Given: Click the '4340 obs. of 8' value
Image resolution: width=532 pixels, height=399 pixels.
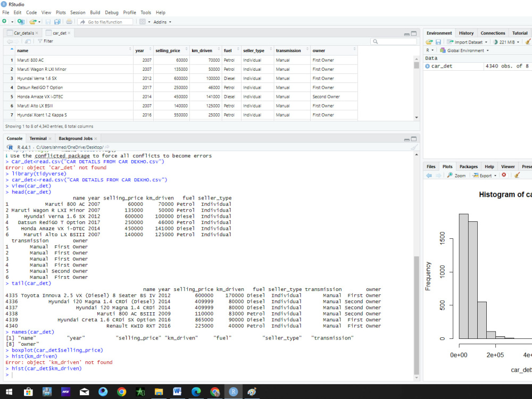Looking at the screenshot, I should coord(507,66).
